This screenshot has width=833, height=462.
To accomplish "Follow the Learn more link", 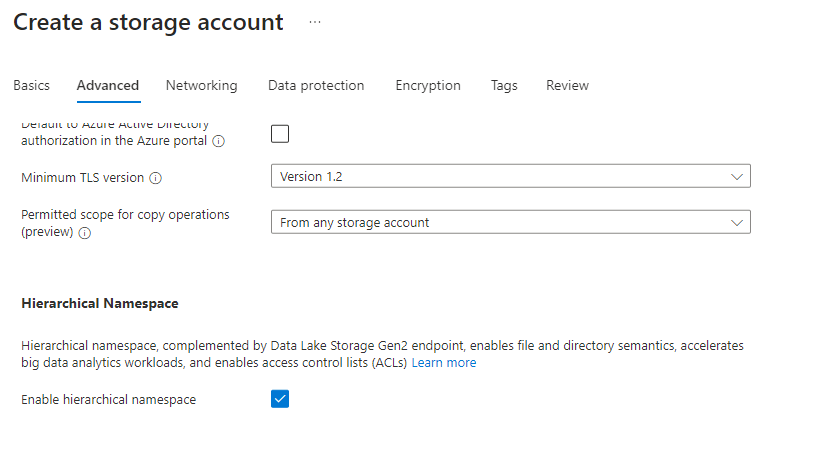I will (x=444, y=363).
